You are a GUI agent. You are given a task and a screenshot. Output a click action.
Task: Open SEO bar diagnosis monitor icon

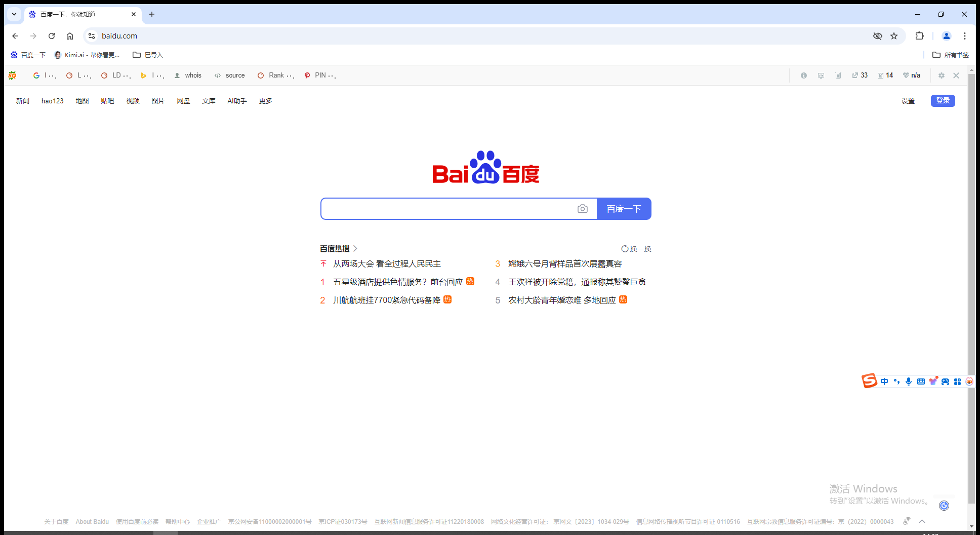(x=821, y=75)
